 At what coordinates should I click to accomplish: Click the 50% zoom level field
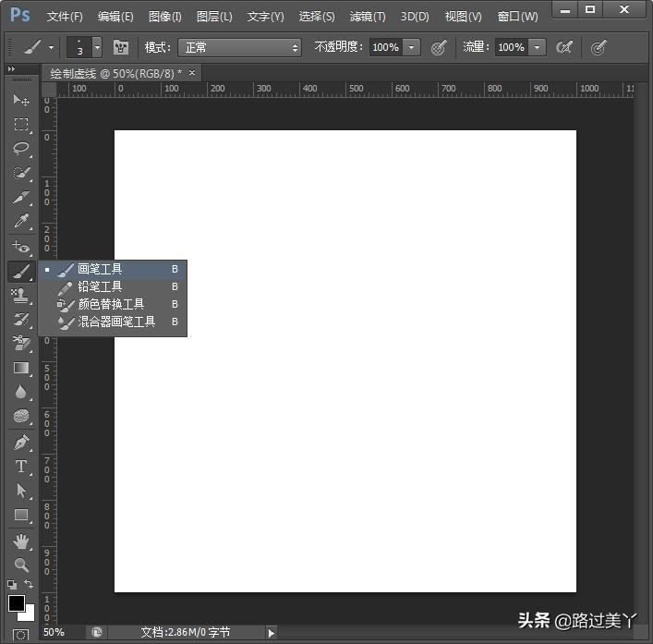pos(54,632)
